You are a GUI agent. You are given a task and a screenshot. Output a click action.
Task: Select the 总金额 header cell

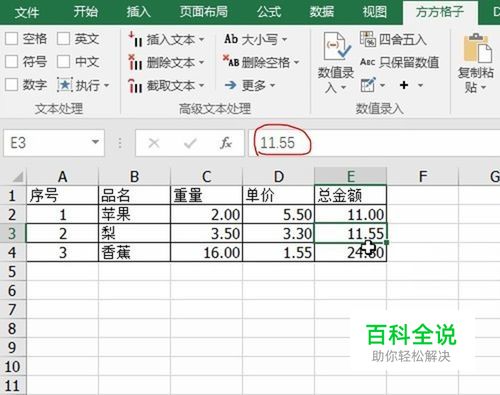coord(351,195)
